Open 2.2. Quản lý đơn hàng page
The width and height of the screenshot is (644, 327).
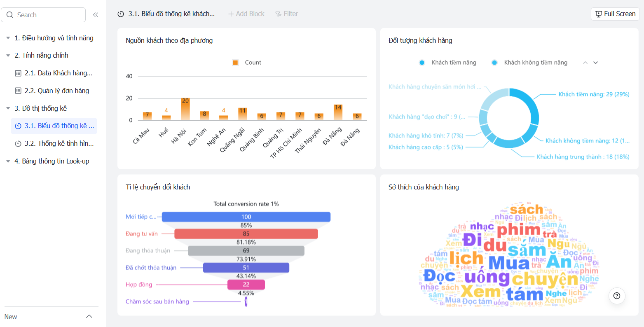pyautogui.click(x=54, y=91)
